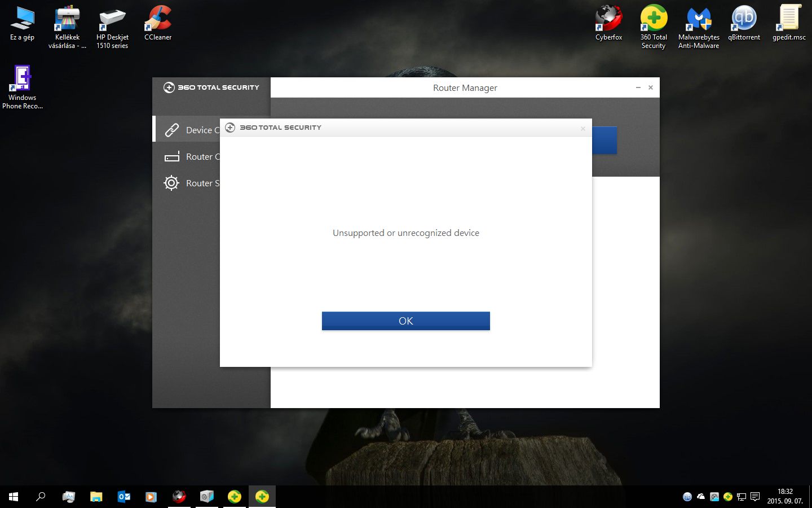Click the 360 Total Security tray icon
The height and width of the screenshot is (508, 812).
pyautogui.click(x=728, y=497)
